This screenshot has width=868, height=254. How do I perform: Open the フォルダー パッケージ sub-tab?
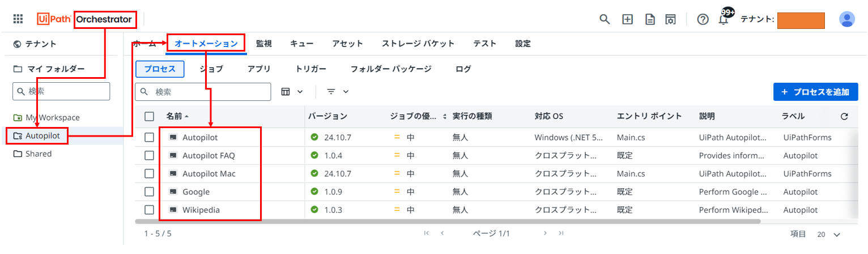click(x=391, y=69)
